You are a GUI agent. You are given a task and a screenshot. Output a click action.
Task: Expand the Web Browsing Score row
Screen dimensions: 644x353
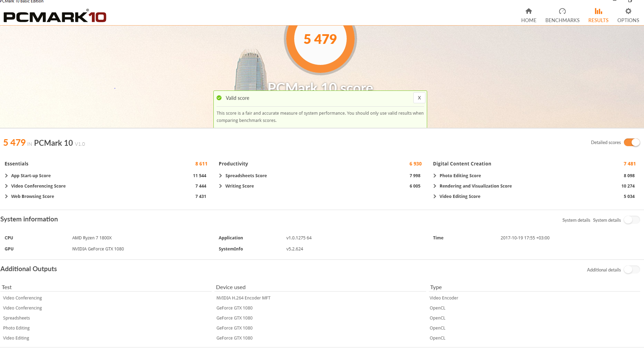7,197
